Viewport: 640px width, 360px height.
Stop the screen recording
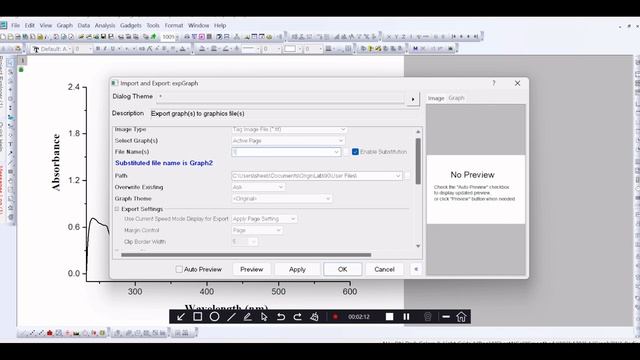point(389,317)
